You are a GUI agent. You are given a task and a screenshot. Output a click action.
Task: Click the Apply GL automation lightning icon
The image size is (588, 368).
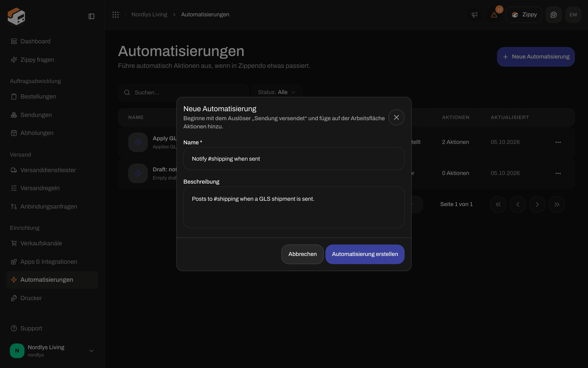(138, 142)
